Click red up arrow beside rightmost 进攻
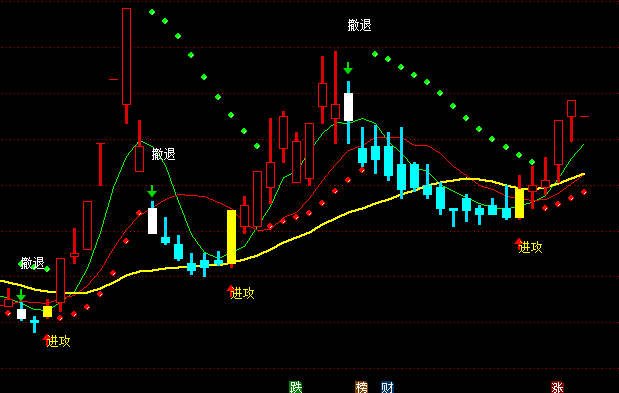 tap(518, 242)
